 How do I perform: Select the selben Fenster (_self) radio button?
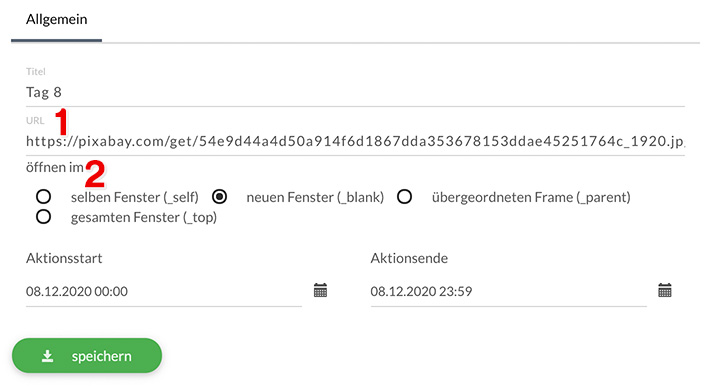pyautogui.click(x=43, y=197)
